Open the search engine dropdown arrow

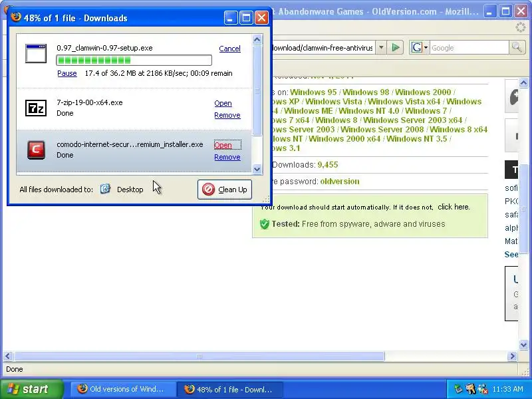click(426, 47)
